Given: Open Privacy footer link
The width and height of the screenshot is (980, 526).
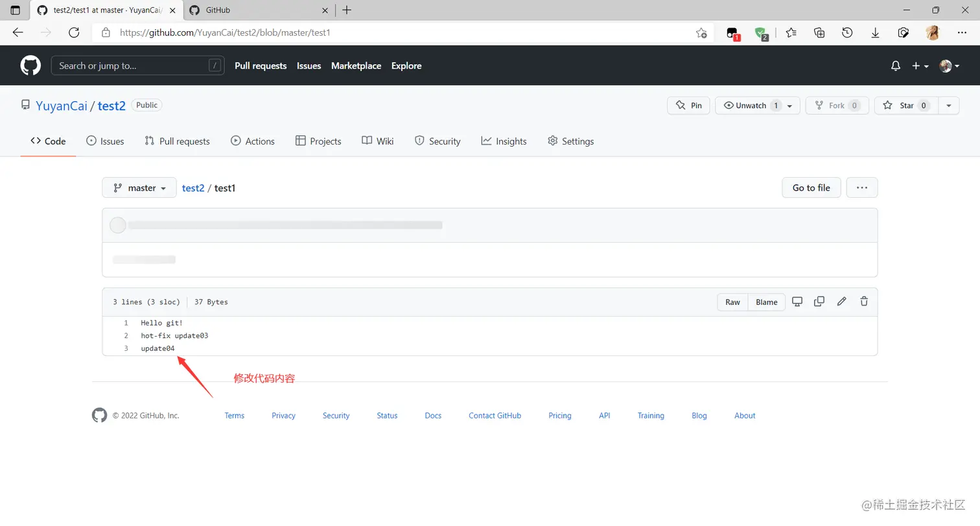Looking at the screenshot, I should click(283, 416).
